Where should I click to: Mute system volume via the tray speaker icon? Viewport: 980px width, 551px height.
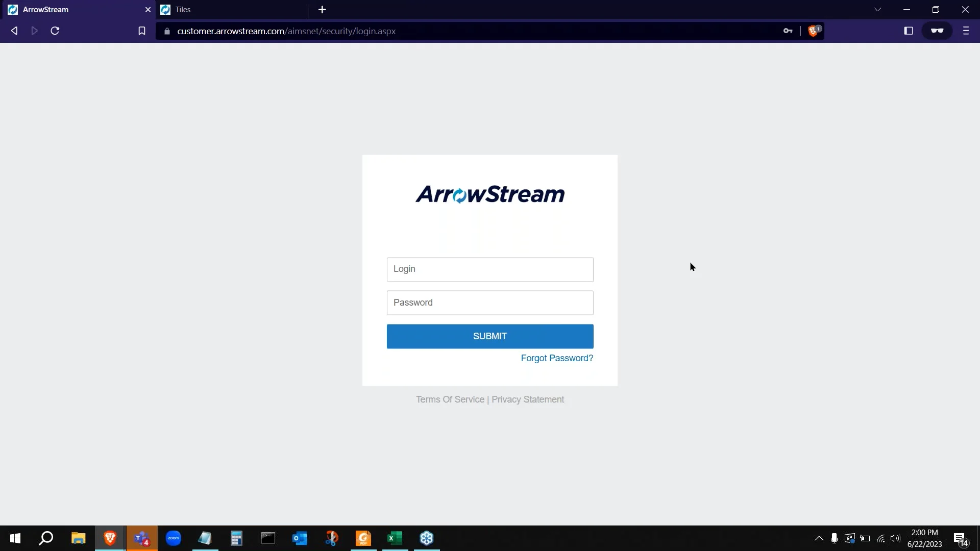[896, 538]
